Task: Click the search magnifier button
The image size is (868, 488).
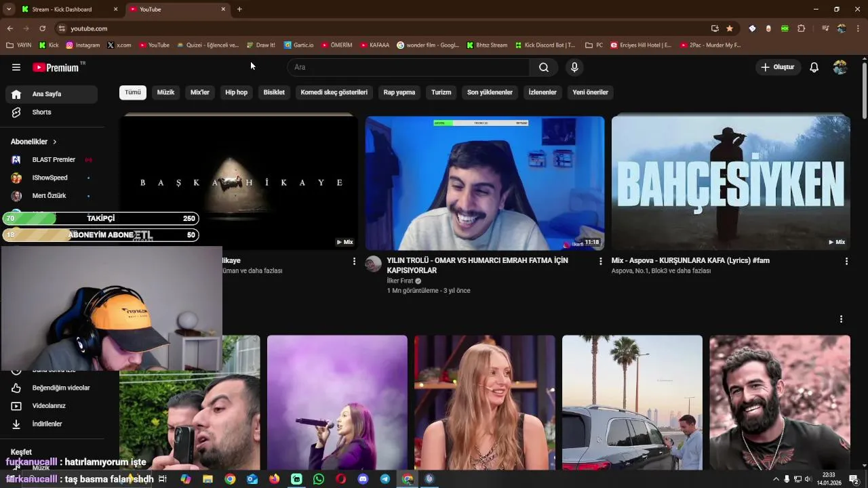Action: tap(544, 67)
